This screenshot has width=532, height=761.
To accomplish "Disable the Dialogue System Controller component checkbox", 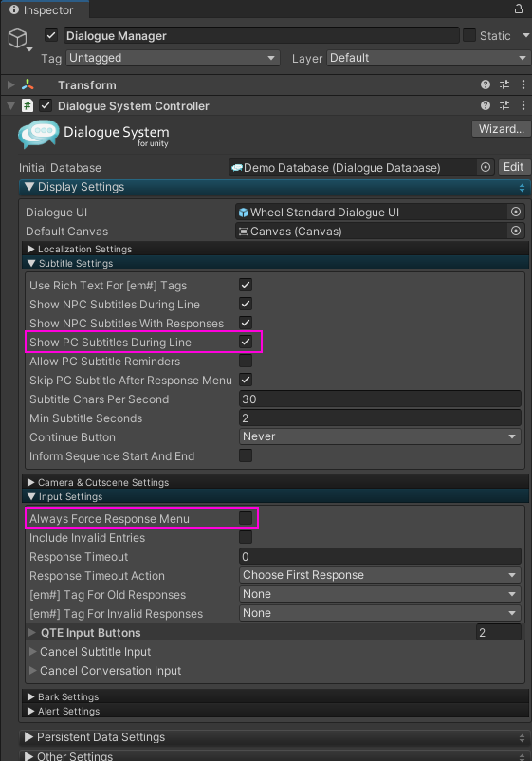I will (x=46, y=105).
